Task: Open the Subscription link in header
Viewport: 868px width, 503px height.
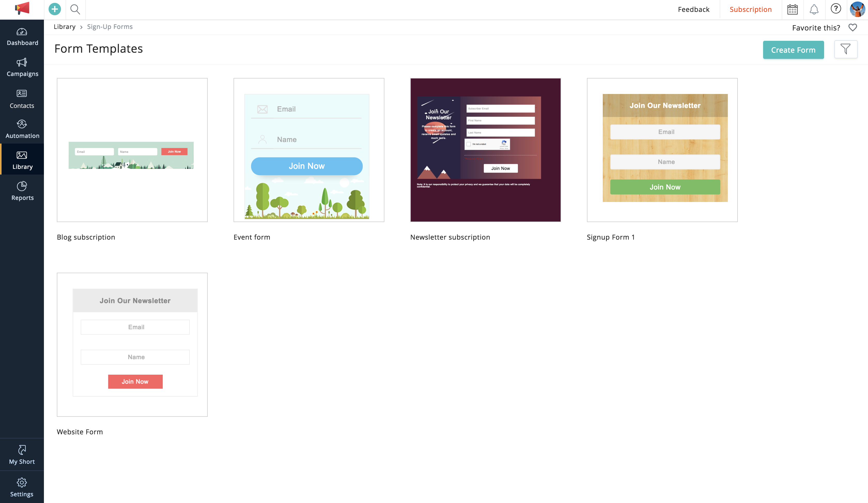Action: [x=750, y=9]
